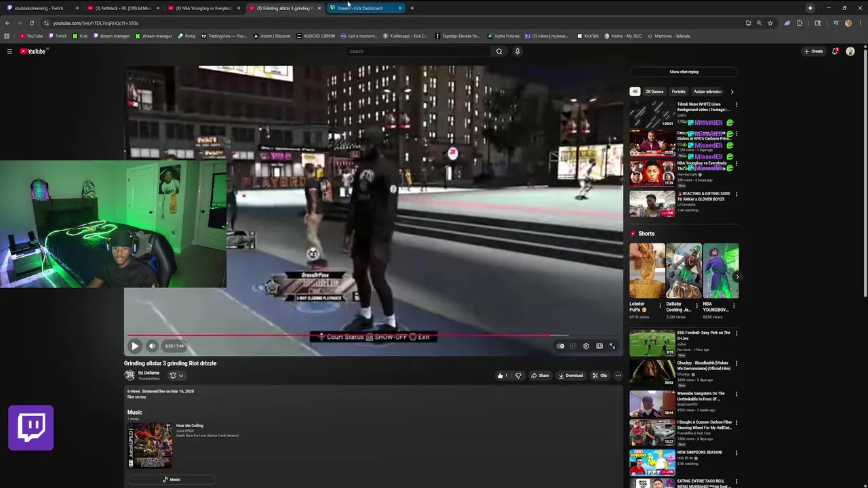
Task: Open the Lobster Puffs short
Action: (647, 271)
